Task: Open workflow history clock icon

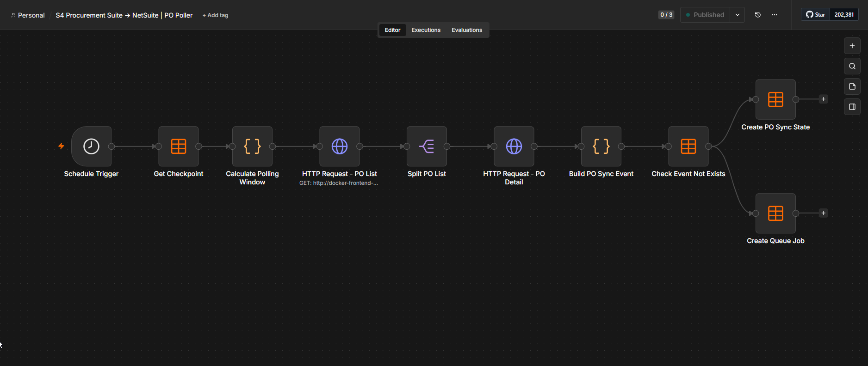Action: click(757, 15)
